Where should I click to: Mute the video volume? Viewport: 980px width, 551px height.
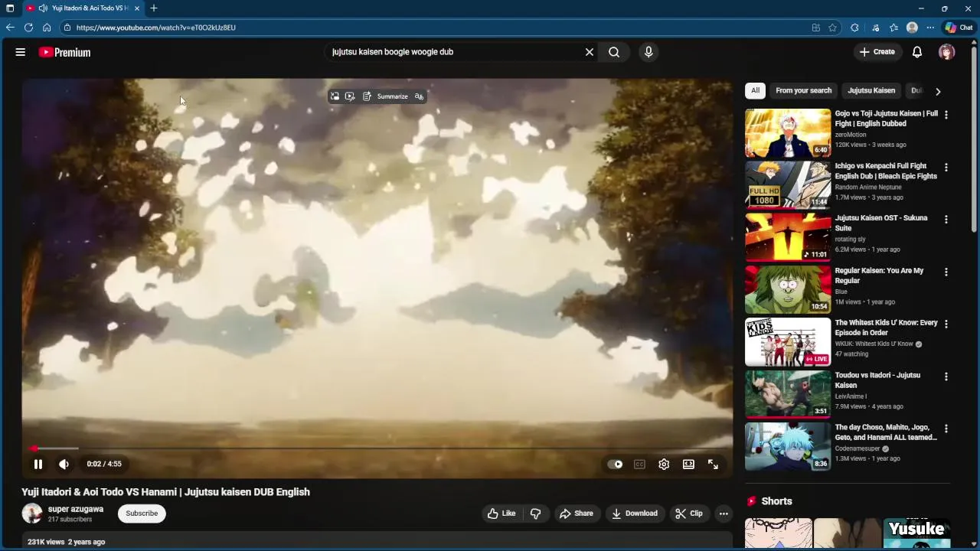[64, 464]
